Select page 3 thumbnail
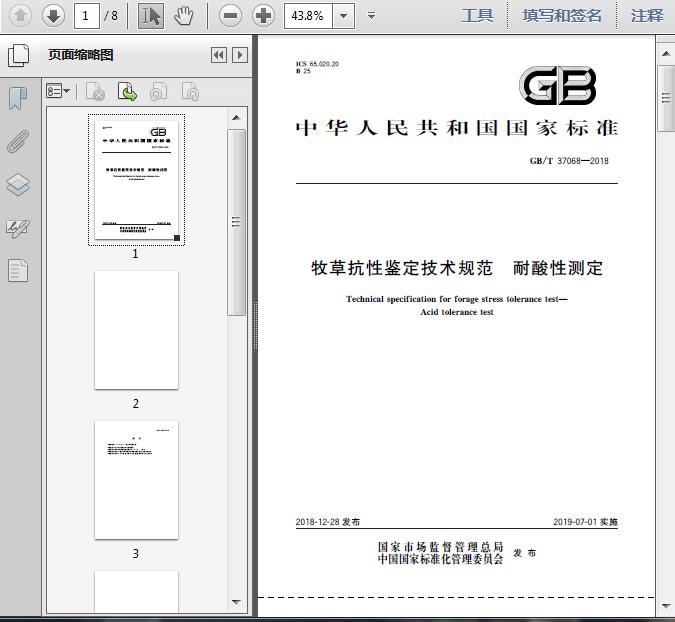 pos(136,480)
